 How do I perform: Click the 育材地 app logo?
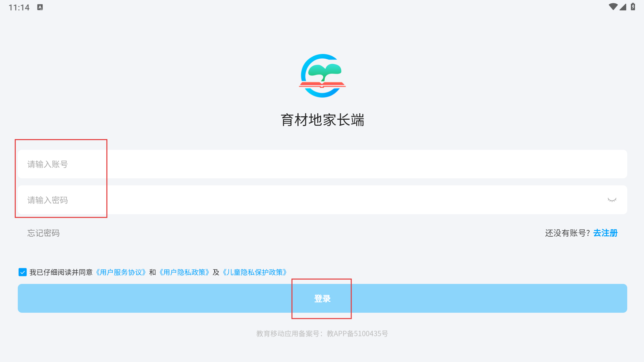pos(322,76)
